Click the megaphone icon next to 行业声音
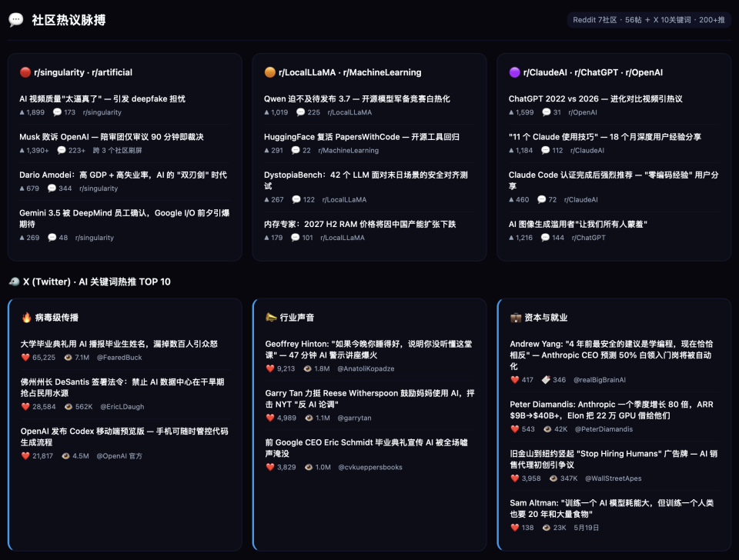Viewport: 739px width, 560px height. 271,317
